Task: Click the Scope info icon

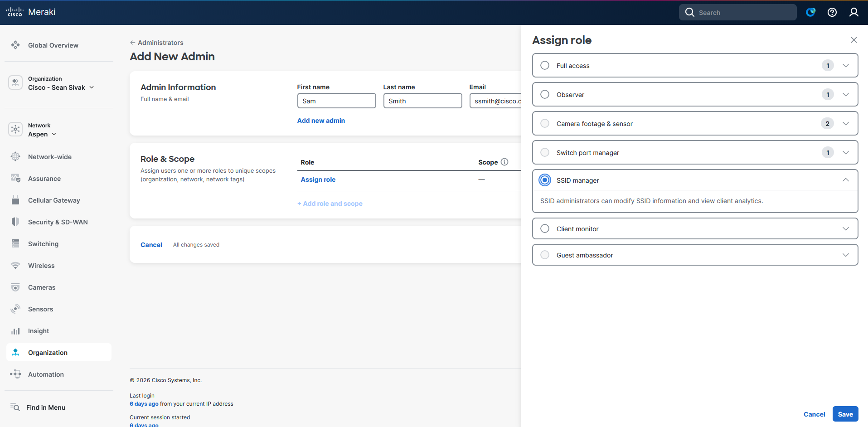Action: click(x=504, y=162)
